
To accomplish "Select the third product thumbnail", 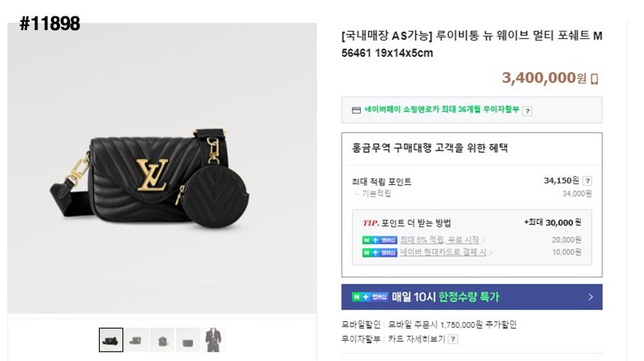I will click(x=162, y=340).
